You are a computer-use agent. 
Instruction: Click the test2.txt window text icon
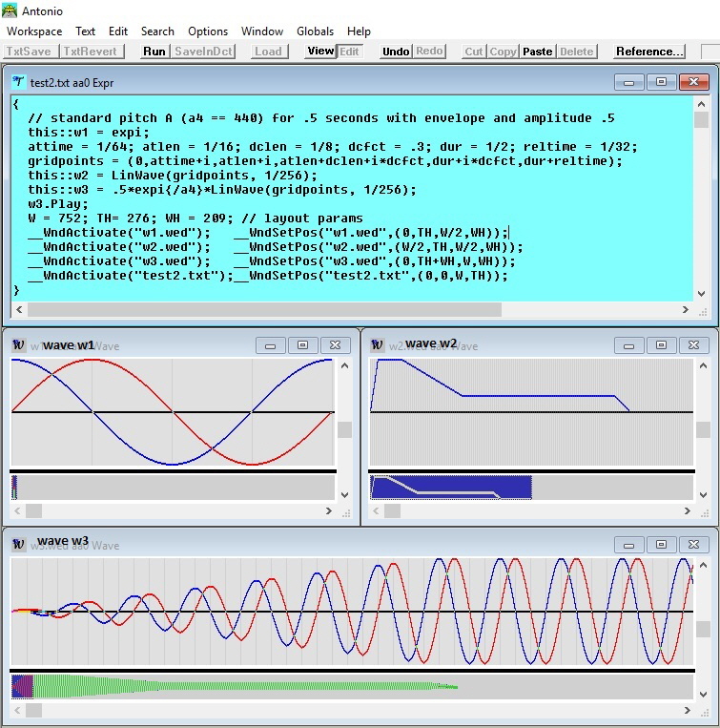pos(19,82)
